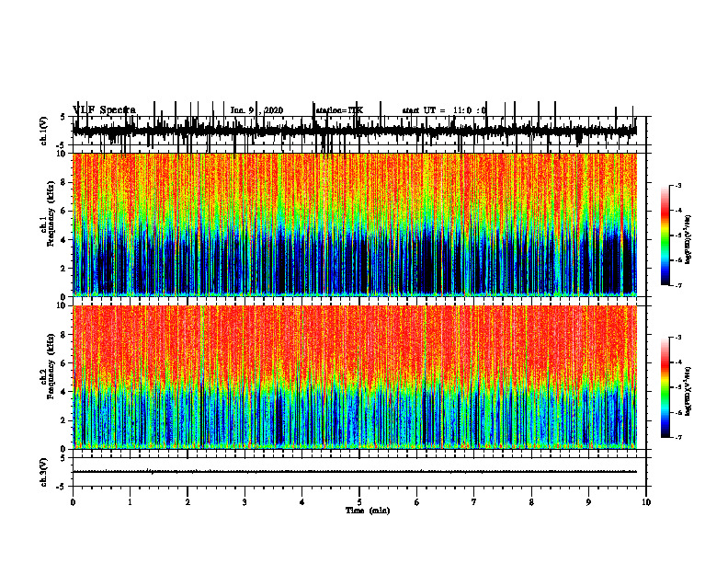Click the '-3' label on ch.1 colorbar
Image resolution: width=728 pixels, height=563 pixels.
click(678, 185)
